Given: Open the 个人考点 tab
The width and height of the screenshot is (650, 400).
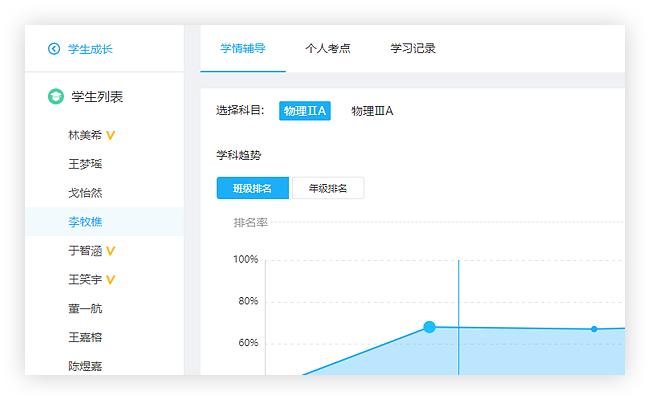Looking at the screenshot, I should 327,49.
